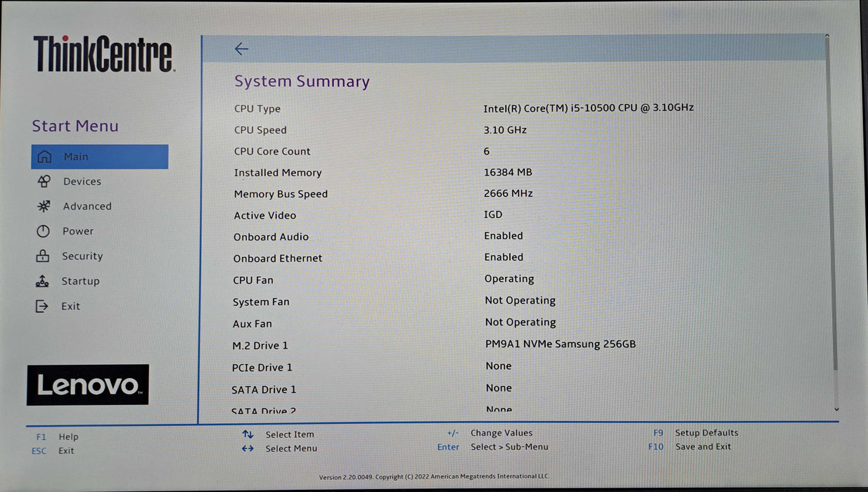868x492 pixels.
Task: Click scrollbar down arrow
Action: click(836, 409)
